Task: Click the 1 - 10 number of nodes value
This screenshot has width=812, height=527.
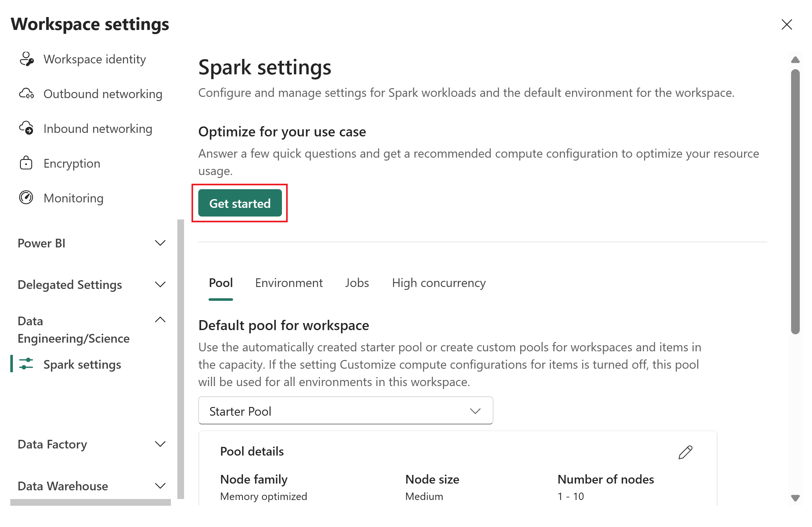Action: pos(570,496)
